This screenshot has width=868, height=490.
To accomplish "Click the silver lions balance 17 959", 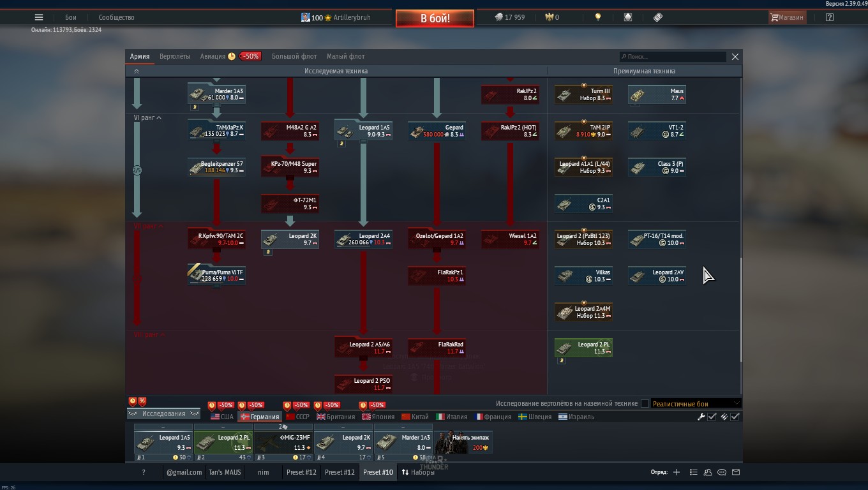I will pos(509,17).
